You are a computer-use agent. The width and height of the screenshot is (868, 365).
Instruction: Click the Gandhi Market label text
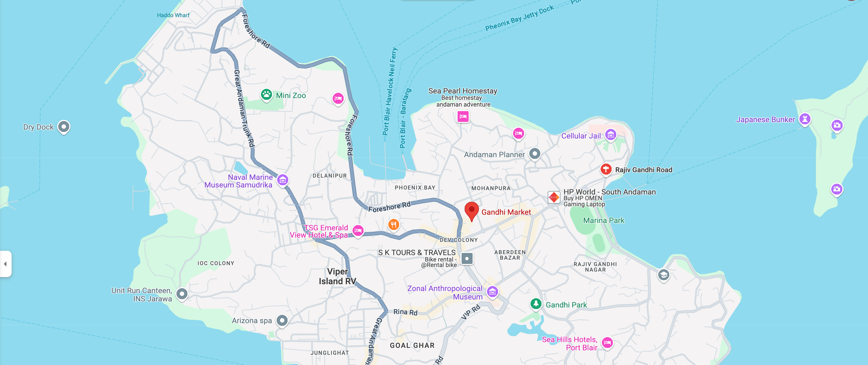pos(506,212)
